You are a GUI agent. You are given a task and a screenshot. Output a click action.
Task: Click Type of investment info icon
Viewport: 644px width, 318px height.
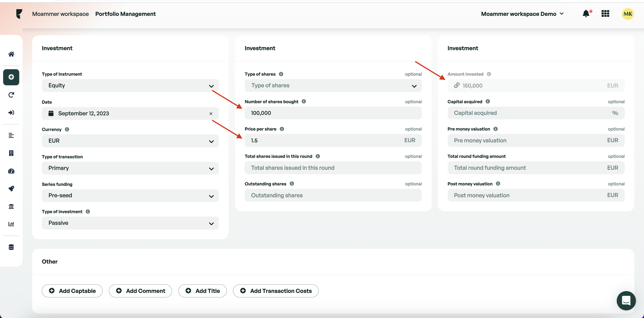88,212
